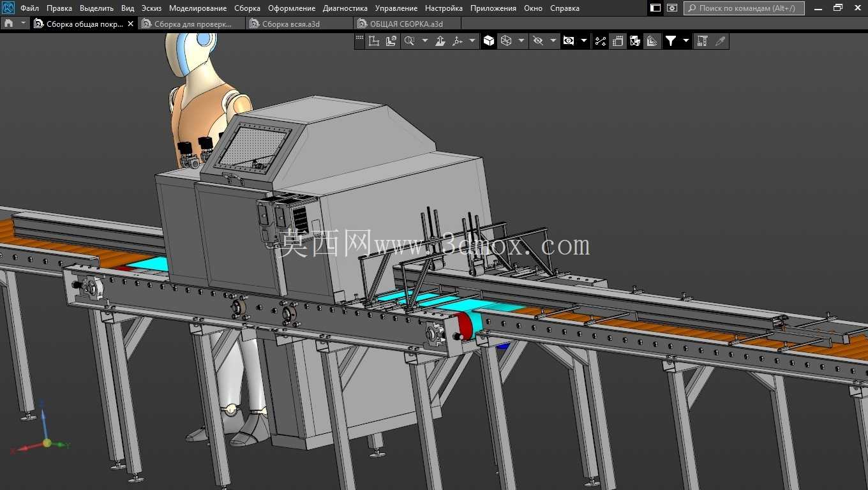Open the Оформление menu
The width and height of the screenshot is (868, 490).
tap(292, 8)
